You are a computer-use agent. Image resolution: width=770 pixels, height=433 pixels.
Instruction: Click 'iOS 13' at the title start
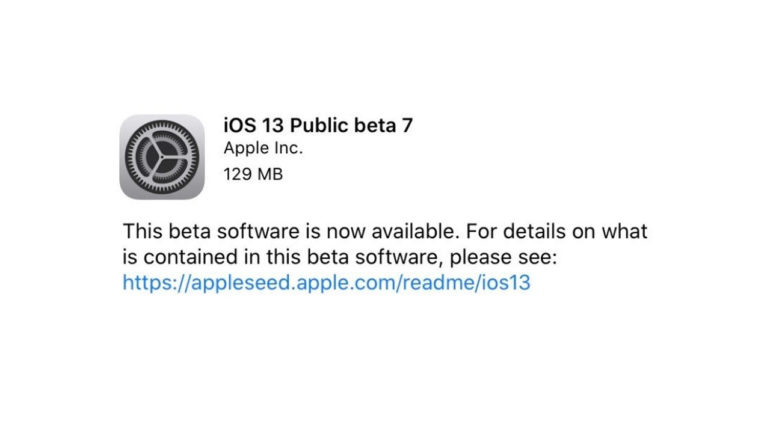[x=254, y=125]
